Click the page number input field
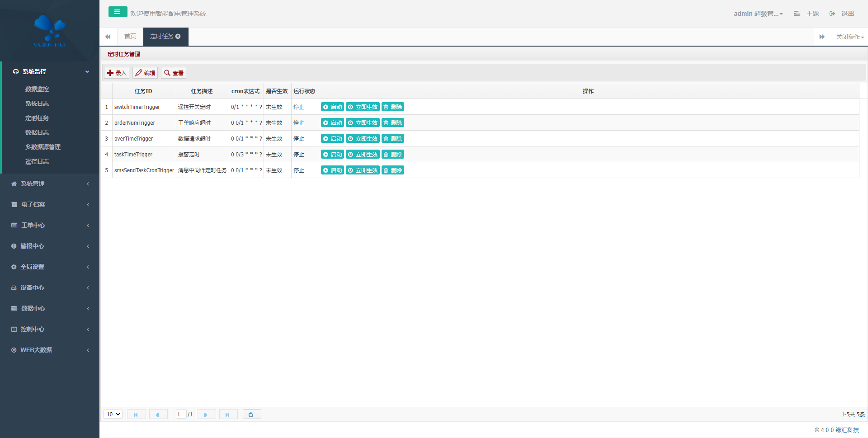This screenshot has width=868, height=438. (180, 414)
